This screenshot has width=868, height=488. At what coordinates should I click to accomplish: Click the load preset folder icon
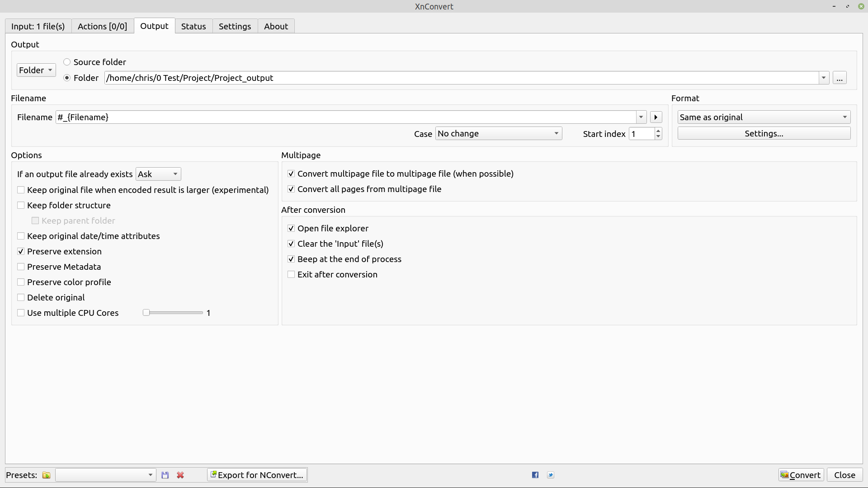click(46, 475)
